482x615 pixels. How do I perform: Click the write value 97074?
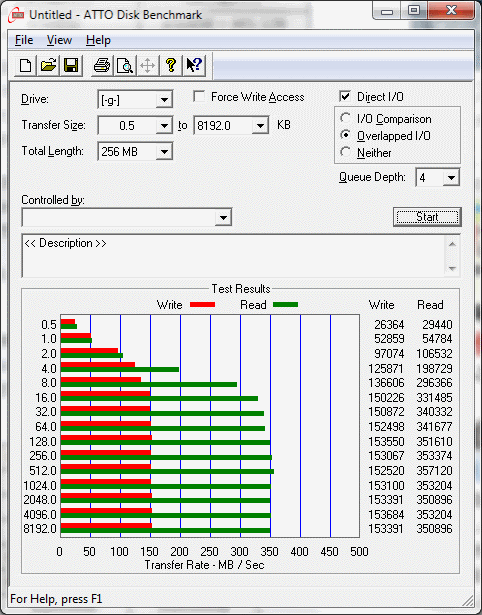coord(389,354)
